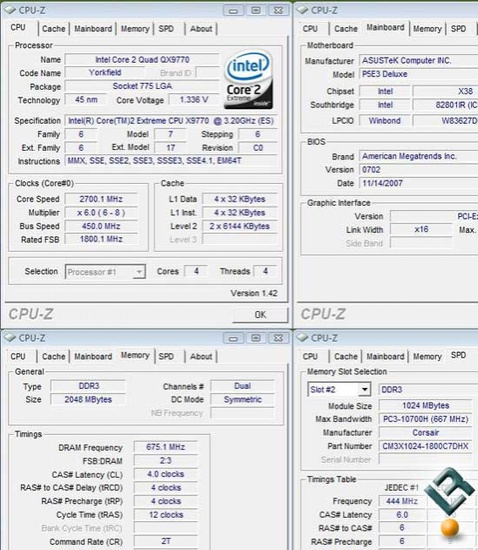Click the CPU-Z title icon in Mainboard window
Viewport: 478px width, 550px height.
[302, 10]
